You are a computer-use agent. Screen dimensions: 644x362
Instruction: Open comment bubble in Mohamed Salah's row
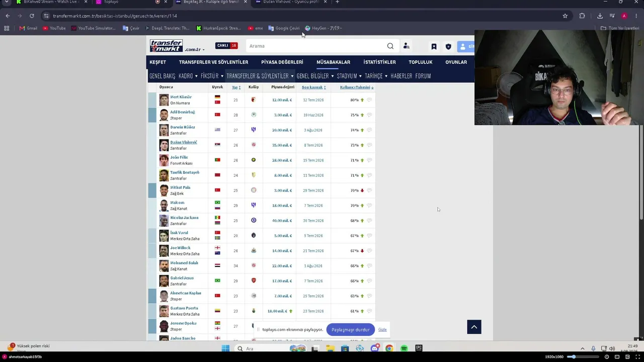coord(369,266)
